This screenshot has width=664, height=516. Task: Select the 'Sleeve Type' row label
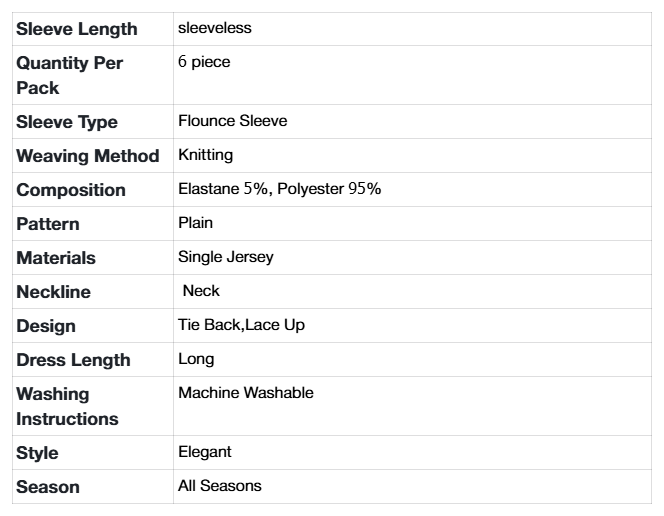click(x=67, y=122)
